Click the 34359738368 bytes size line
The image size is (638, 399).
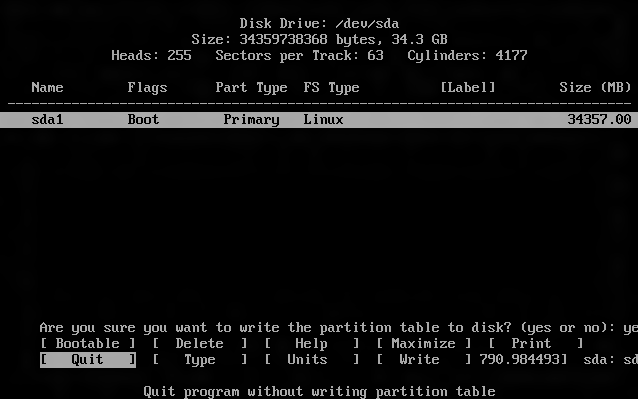pyautogui.click(x=319, y=39)
